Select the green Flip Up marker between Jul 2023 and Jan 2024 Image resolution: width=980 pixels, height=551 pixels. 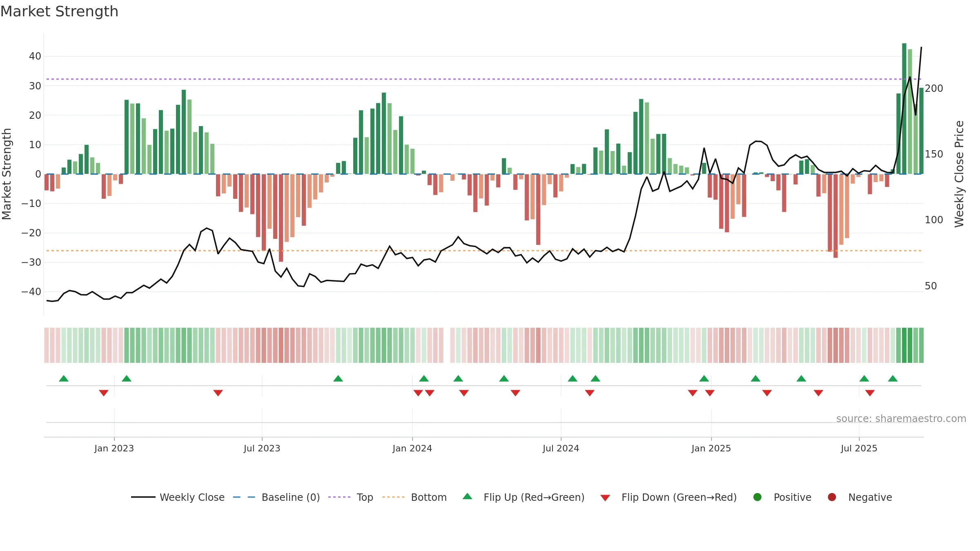pyautogui.click(x=338, y=378)
